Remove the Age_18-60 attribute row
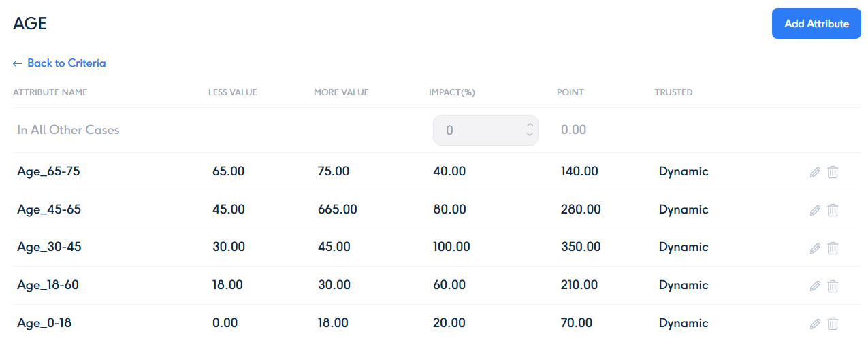The height and width of the screenshot is (340, 868). click(833, 286)
